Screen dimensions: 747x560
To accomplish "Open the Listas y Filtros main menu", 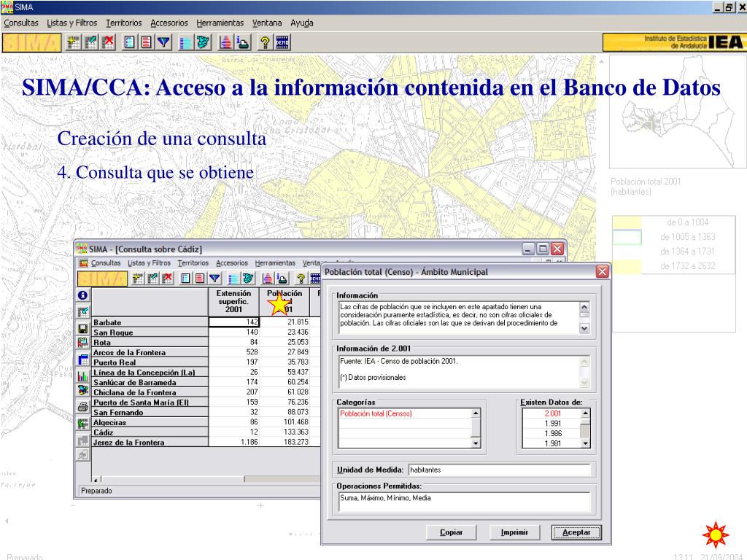I will pyautogui.click(x=72, y=23).
